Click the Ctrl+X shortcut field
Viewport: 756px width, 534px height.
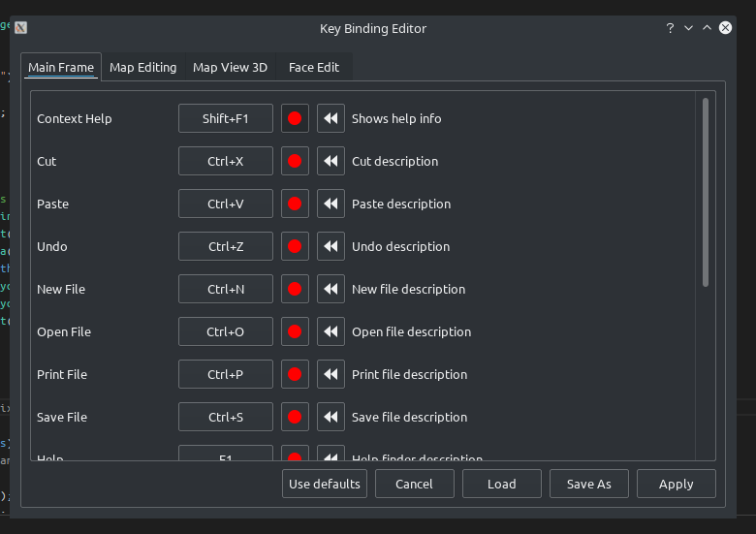click(x=226, y=161)
